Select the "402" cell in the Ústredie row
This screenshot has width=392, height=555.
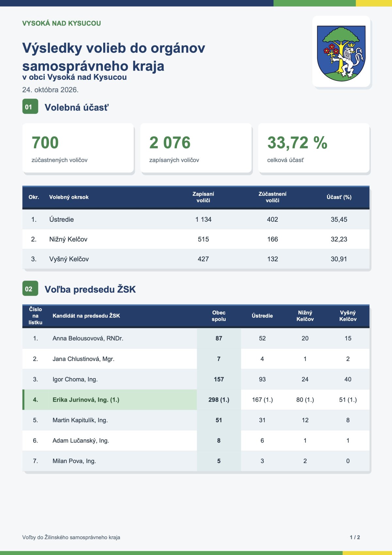pos(272,219)
